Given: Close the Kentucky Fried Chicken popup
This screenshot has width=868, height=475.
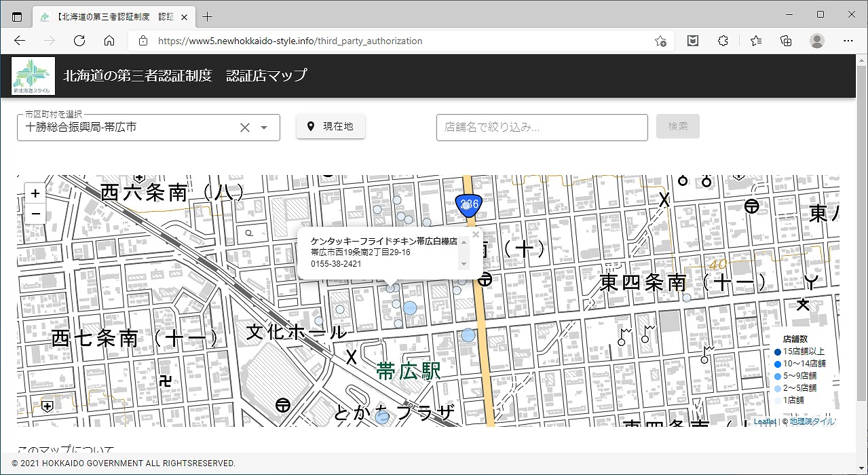Looking at the screenshot, I should click(475, 234).
